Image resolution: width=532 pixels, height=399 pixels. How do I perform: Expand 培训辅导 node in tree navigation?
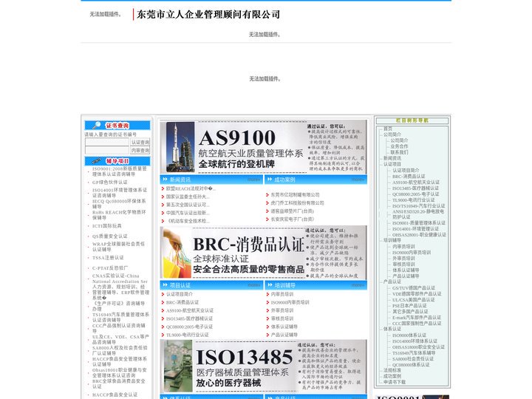[x=392, y=240]
